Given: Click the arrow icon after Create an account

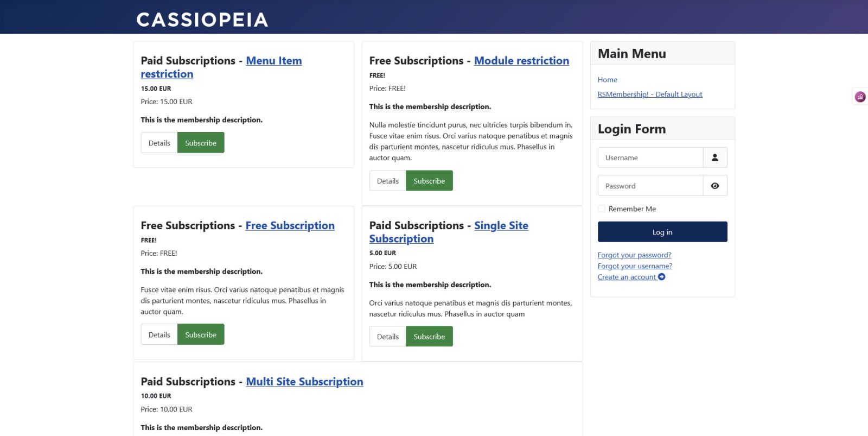Looking at the screenshot, I should coord(661,277).
